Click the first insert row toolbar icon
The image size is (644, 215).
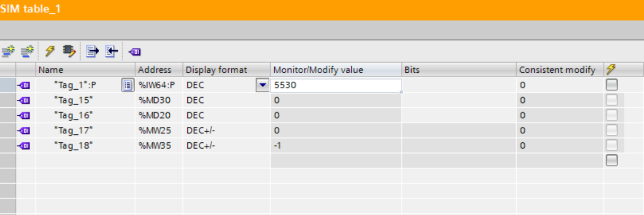pyautogui.click(x=8, y=51)
